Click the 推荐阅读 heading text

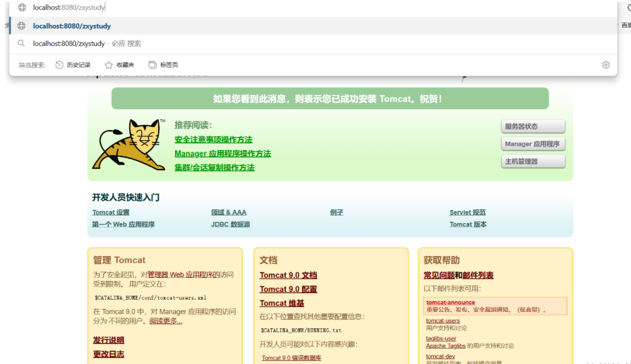point(193,125)
